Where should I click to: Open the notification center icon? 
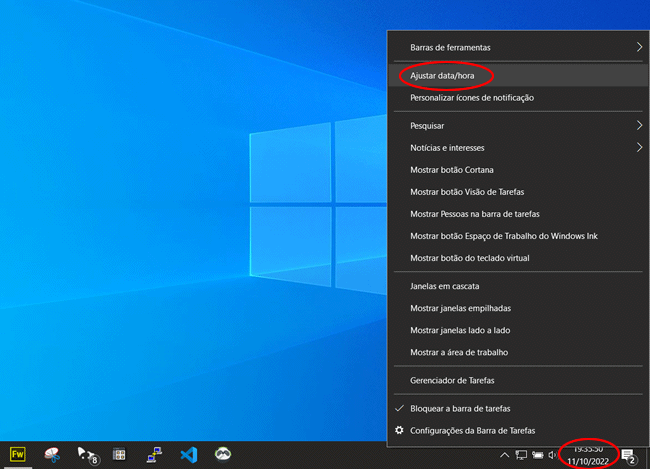(x=629, y=455)
